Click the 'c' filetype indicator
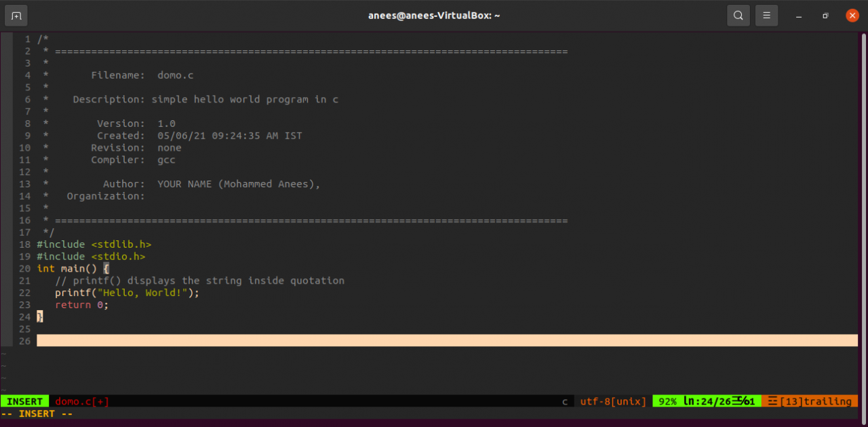This screenshot has width=868, height=427. pyautogui.click(x=565, y=401)
